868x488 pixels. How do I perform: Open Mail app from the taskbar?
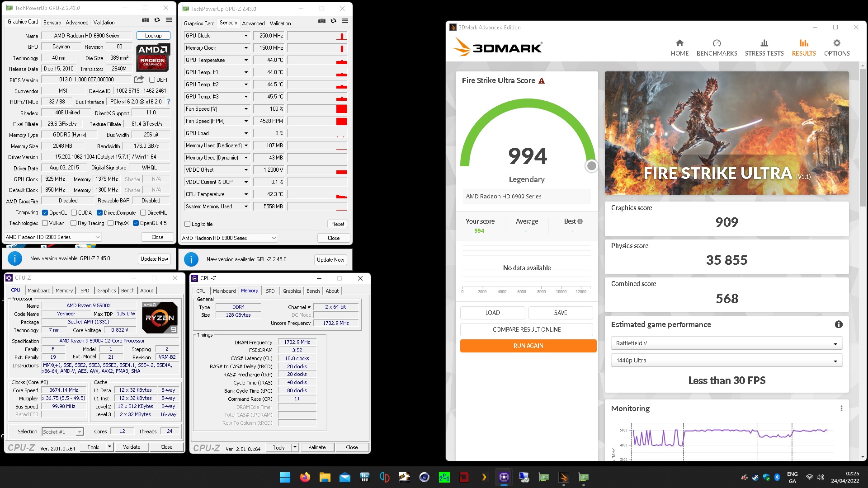click(344, 477)
